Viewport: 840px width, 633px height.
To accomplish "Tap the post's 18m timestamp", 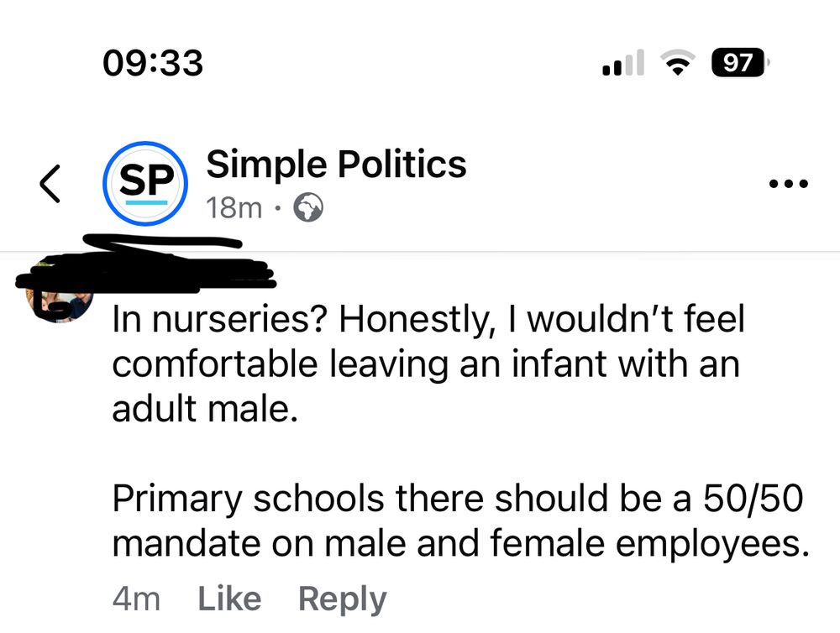I will pyautogui.click(x=234, y=207).
